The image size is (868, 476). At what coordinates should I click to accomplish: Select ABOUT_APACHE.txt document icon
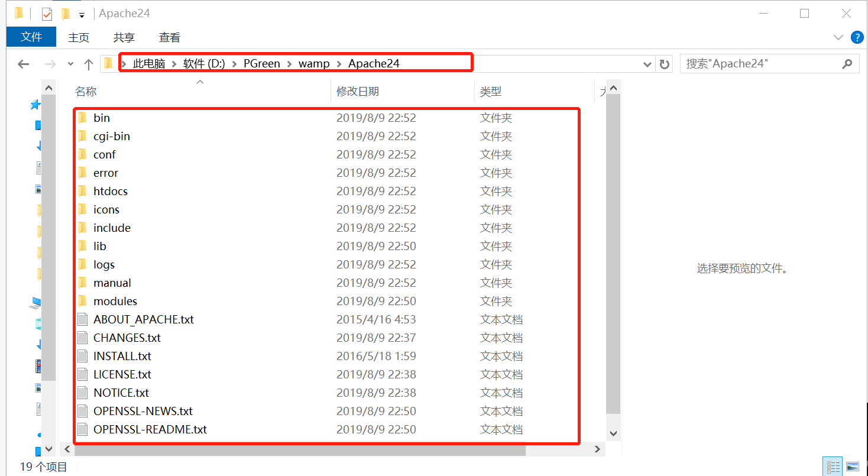pyautogui.click(x=83, y=319)
